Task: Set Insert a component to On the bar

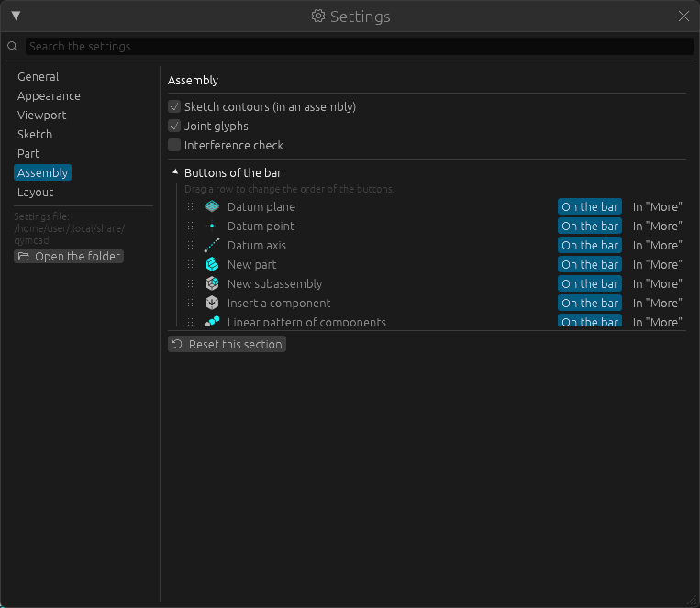Action: tap(590, 303)
